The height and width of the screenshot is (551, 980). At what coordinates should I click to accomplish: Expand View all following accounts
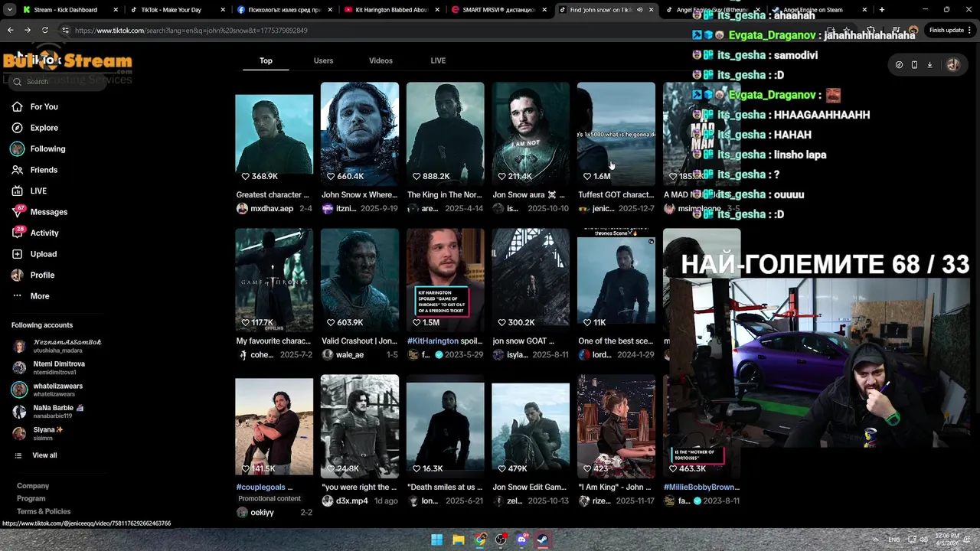point(36,455)
